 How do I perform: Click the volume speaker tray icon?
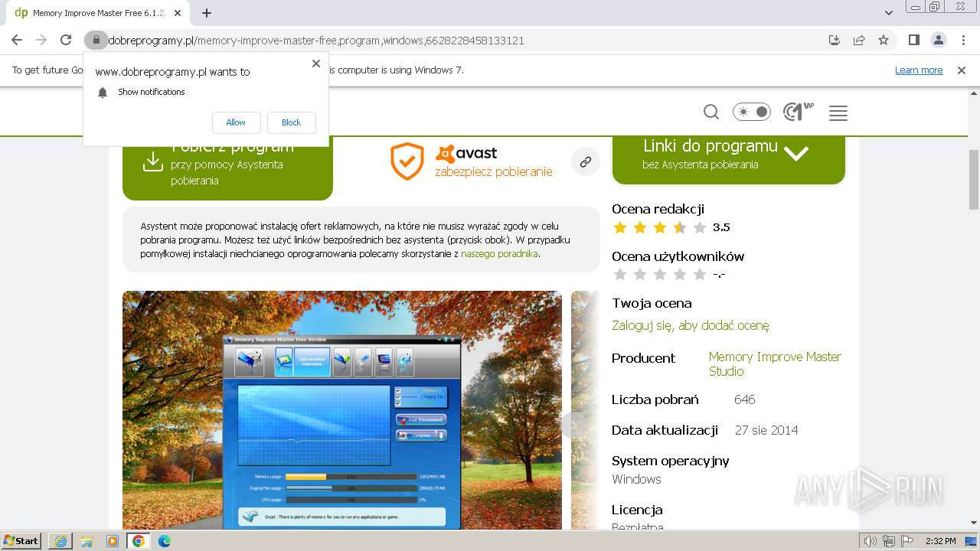click(871, 541)
